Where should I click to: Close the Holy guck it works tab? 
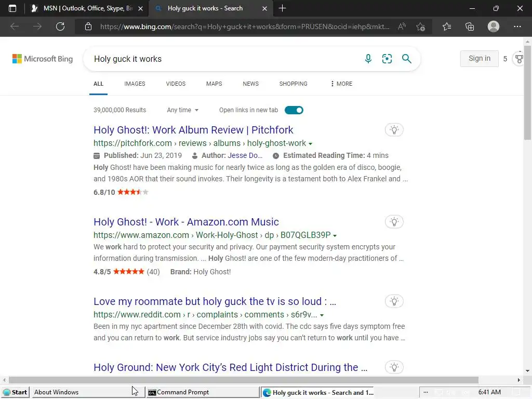pos(264,8)
